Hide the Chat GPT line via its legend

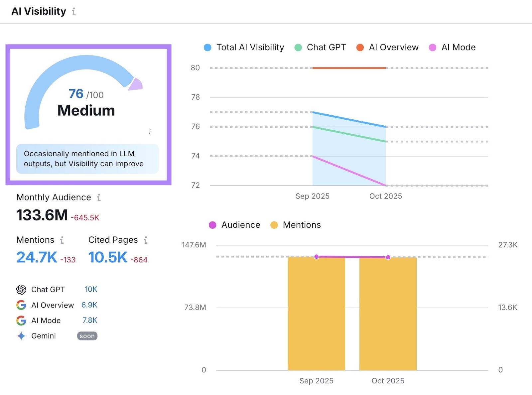pyautogui.click(x=320, y=47)
